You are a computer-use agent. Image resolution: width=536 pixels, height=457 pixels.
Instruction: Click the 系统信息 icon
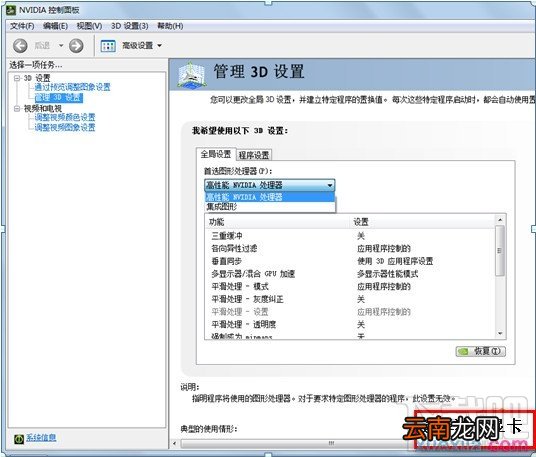pos(19,438)
